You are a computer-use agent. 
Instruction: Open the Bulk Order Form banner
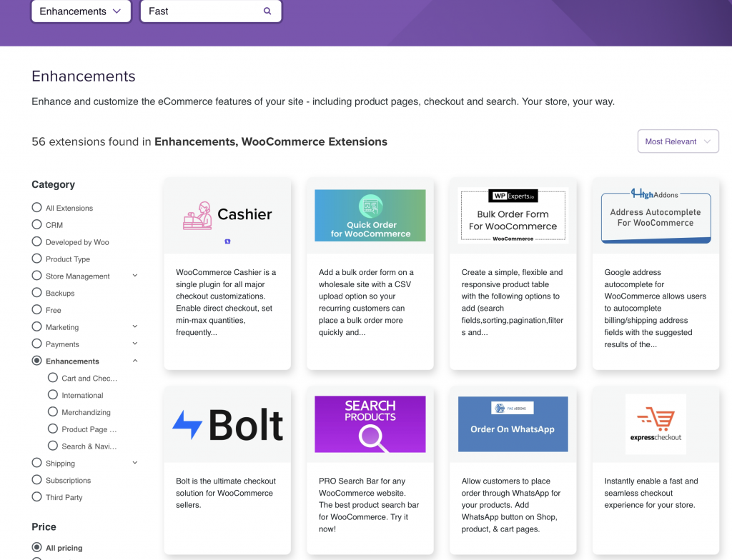pos(513,215)
